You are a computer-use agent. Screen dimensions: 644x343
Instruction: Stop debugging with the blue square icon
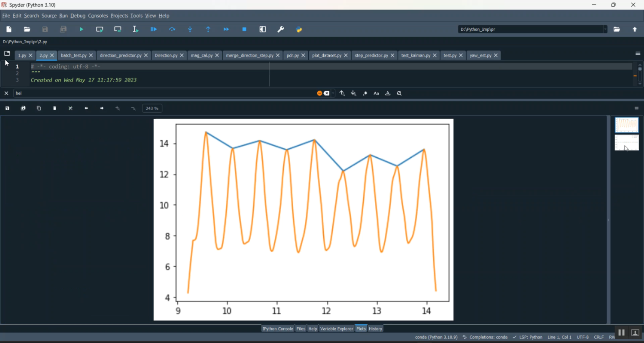pyautogui.click(x=244, y=30)
